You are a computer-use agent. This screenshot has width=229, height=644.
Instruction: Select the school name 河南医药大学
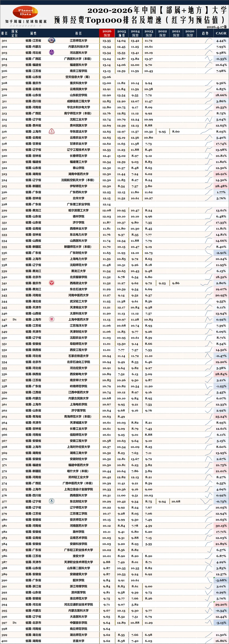78,526
